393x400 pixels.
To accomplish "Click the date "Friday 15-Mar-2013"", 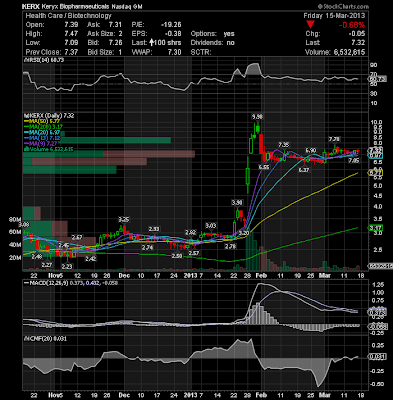I will pyautogui.click(x=334, y=16).
